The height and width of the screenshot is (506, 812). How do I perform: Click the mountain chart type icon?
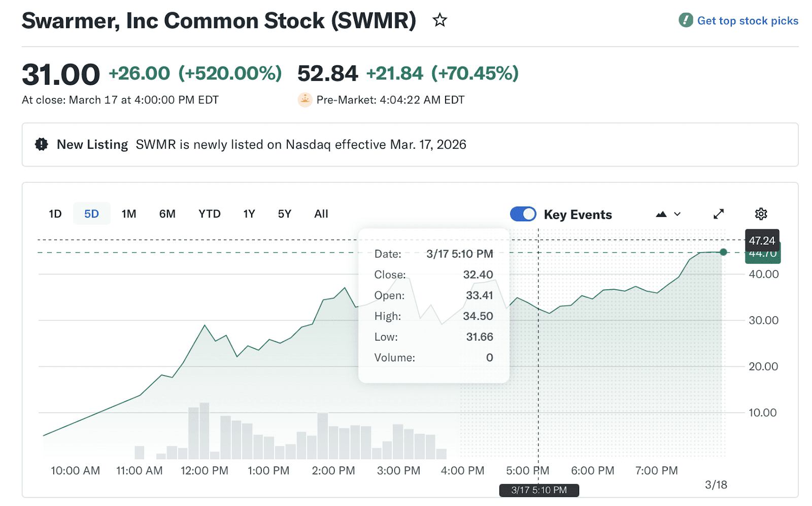[661, 214]
